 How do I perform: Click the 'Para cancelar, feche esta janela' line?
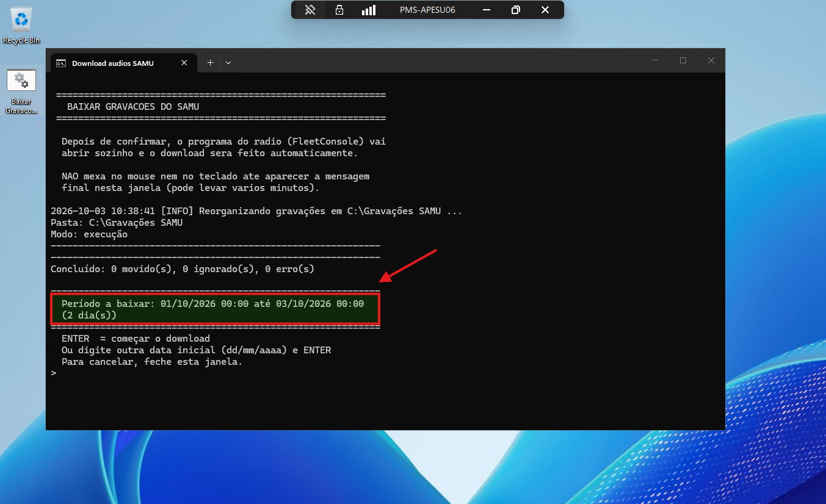pos(152,362)
